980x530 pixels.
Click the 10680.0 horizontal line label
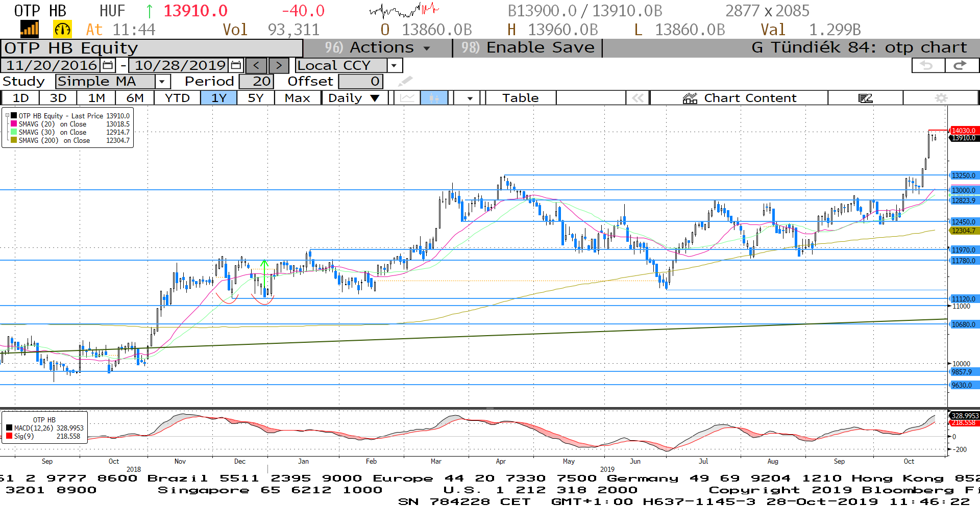pos(964,324)
